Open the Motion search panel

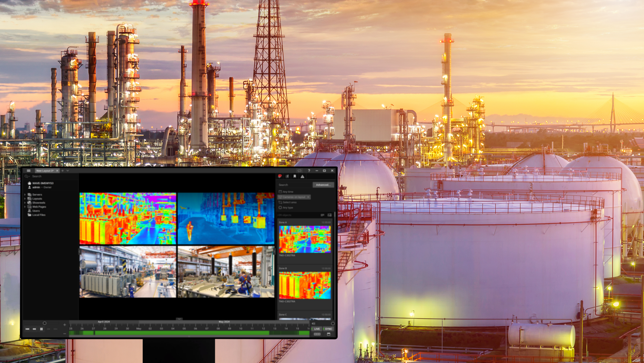coord(287,176)
